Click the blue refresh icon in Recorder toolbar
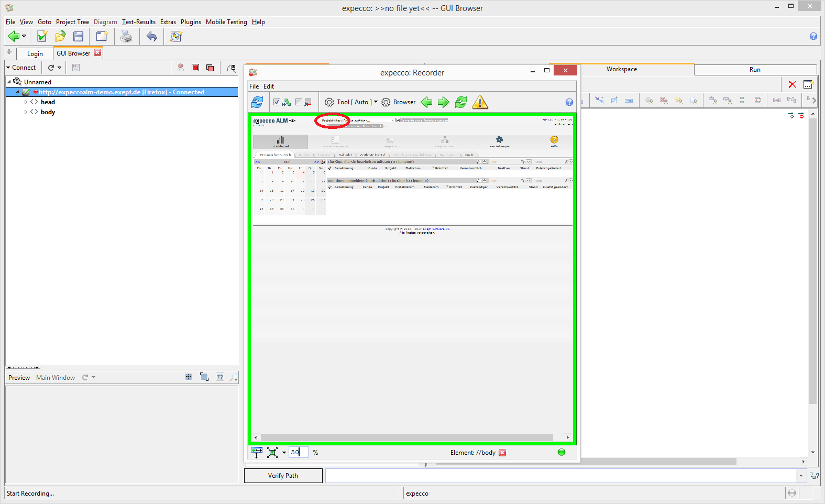 (257, 102)
